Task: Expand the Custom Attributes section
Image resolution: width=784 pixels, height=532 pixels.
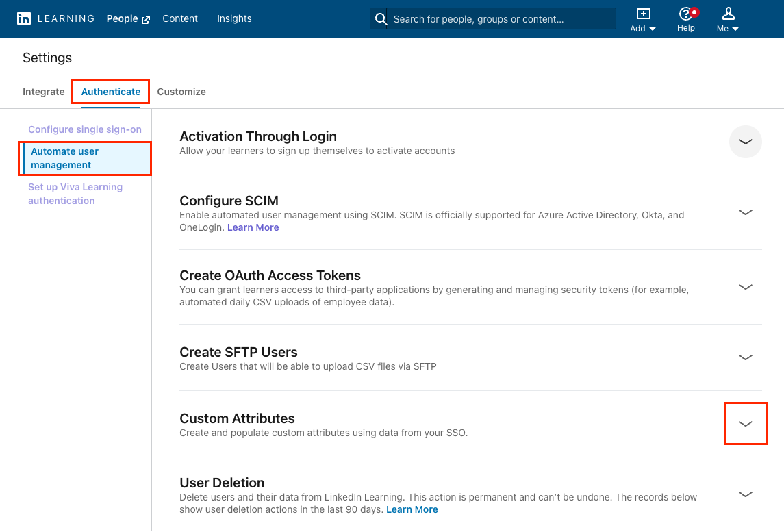Action: 745,423
